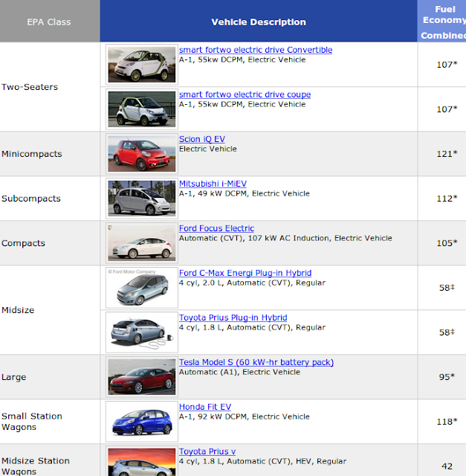Screen dimensions: 466x476
Task: Click the Fuel Economy Combined header
Action: [442, 21]
